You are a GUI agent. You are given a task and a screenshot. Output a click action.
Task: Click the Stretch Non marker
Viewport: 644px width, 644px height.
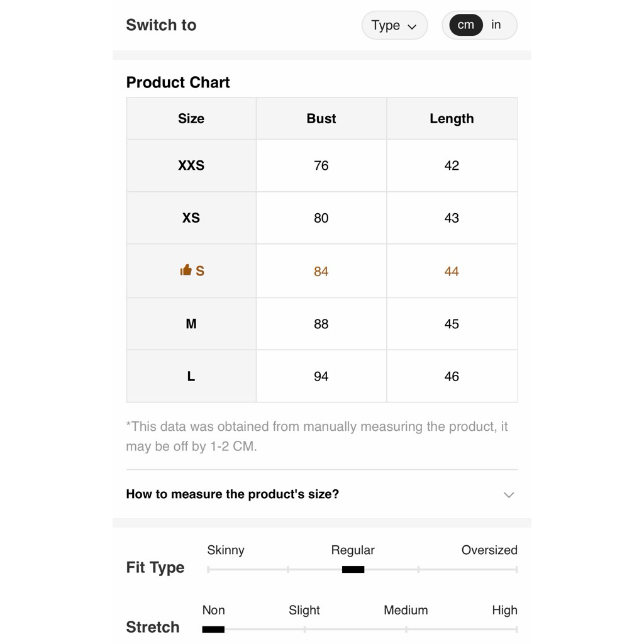pos(213,629)
